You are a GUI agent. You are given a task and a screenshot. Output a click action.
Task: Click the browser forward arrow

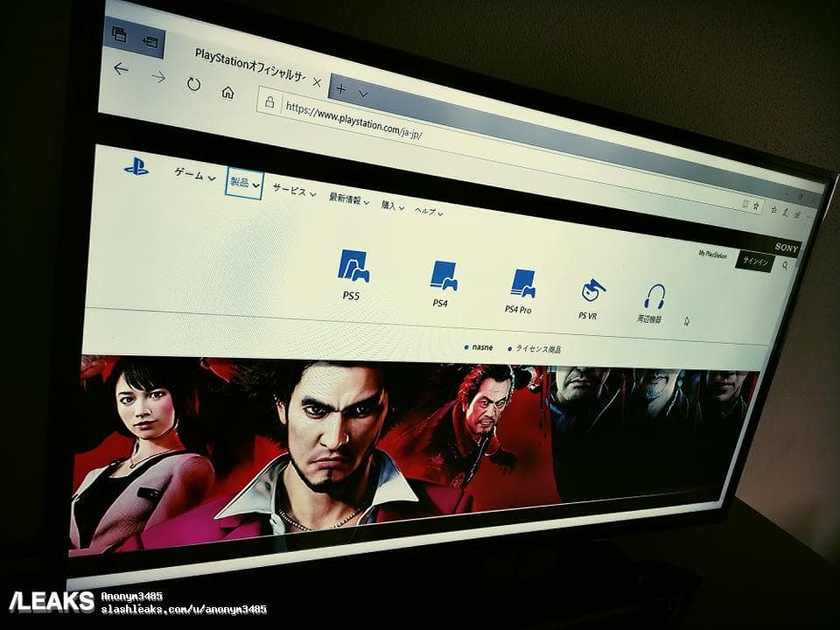point(158,77)
